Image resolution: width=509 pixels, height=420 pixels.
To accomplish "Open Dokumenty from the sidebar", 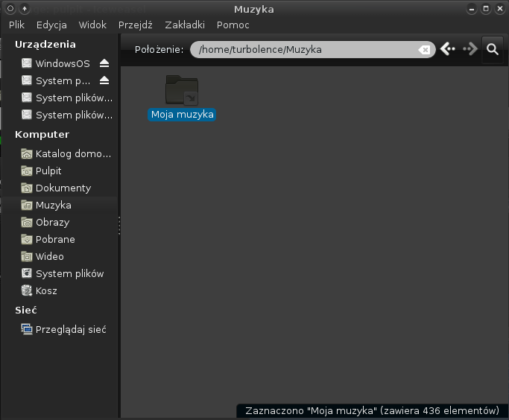I will (x=63, y=188).
